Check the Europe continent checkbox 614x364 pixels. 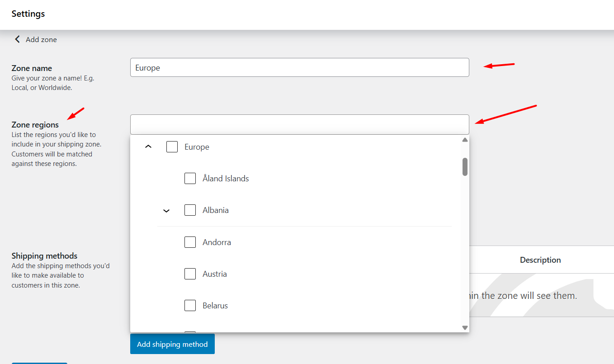click(172, 147)
